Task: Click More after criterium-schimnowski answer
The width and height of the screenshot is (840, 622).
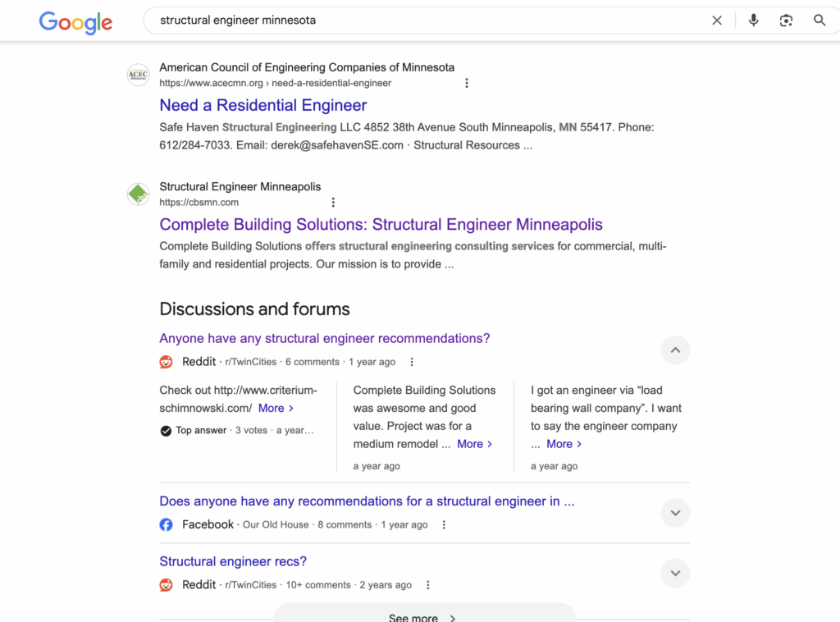Action: pyautogui.click(x=276, y=408)
